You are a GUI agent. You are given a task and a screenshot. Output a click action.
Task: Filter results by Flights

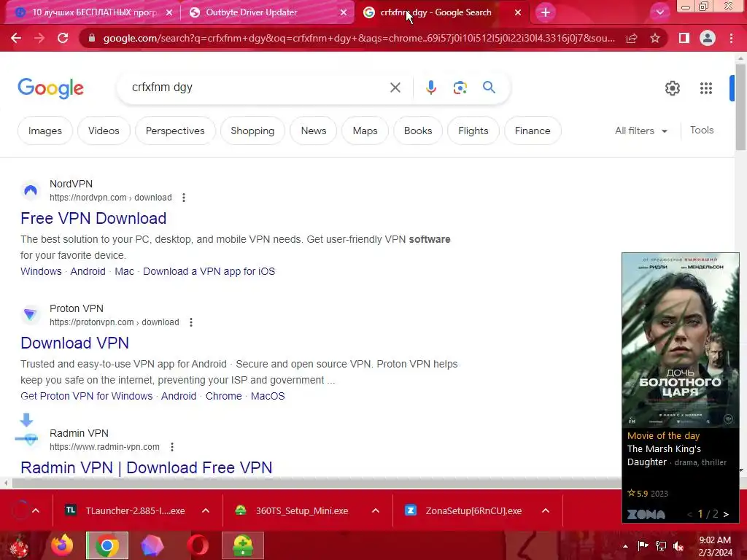(473, 131)
